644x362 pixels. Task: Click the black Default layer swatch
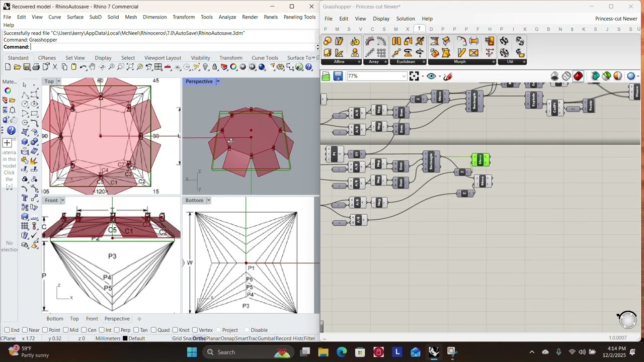click(125, 338)
